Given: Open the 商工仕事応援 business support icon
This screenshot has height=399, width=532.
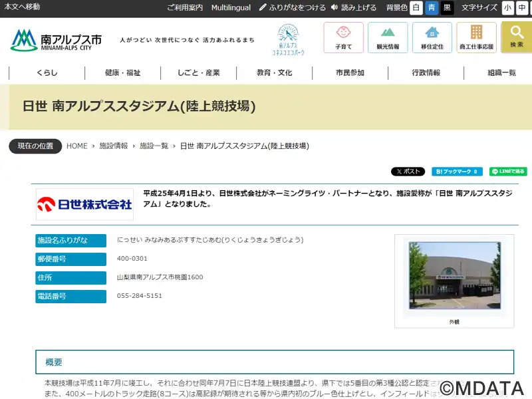Looking at the screenshot, I should pyautogui.click(x=476, y=38).
